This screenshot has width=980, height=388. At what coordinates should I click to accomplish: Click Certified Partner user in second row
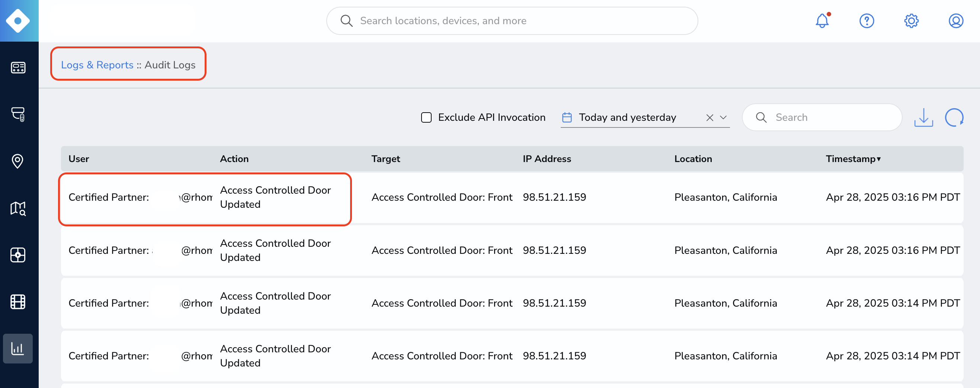pyautogui.click(x=140, y=250)
